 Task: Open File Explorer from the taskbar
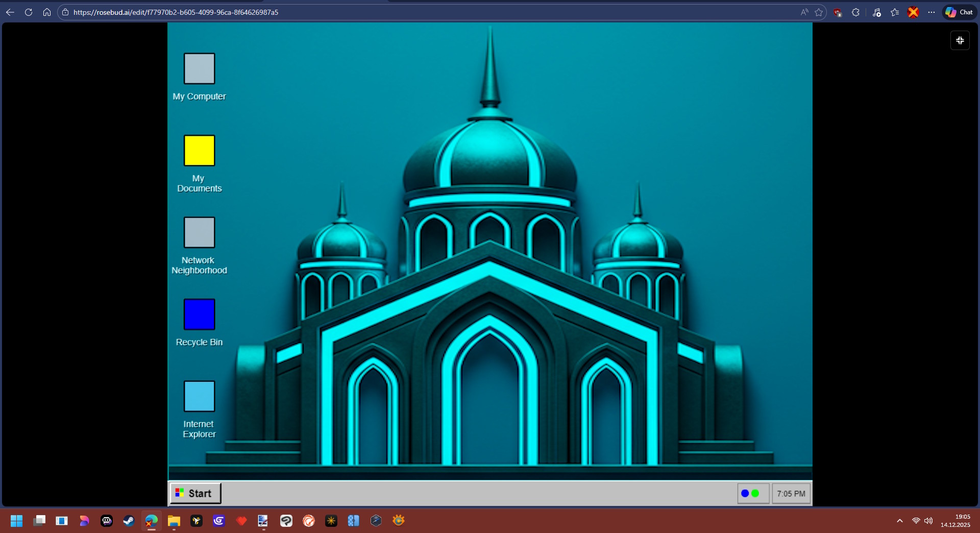(174, 521)
